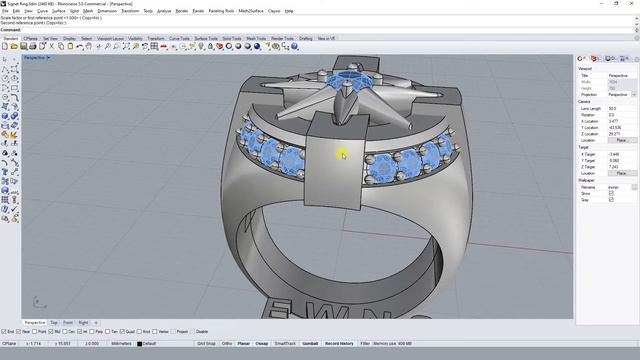Click the blue Help globe icon
The width and height of the screenshot is (640, 360).
click(295, 47)
